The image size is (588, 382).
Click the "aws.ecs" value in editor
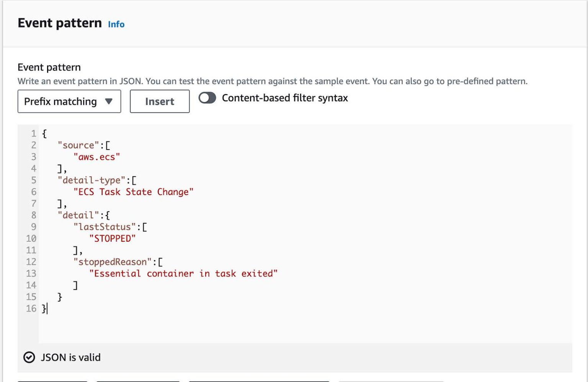click(x=96, y=157)
